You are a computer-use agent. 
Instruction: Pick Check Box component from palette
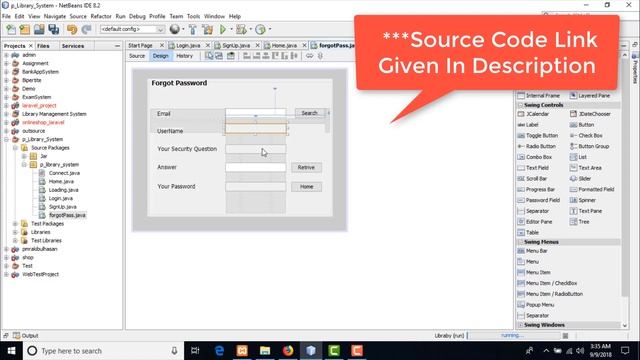pyautogui.click(x=586, y=136)
